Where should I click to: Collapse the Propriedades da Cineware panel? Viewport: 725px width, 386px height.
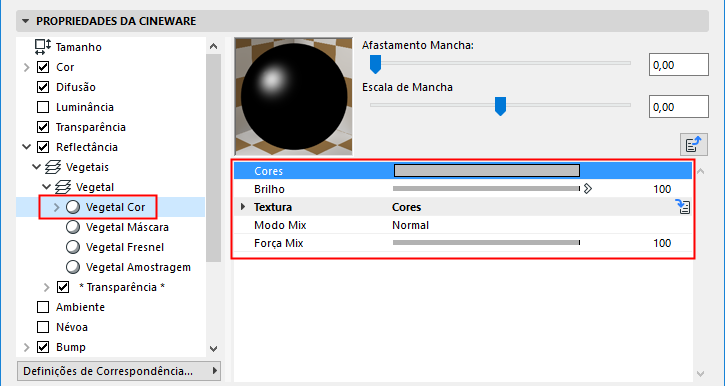25,21
